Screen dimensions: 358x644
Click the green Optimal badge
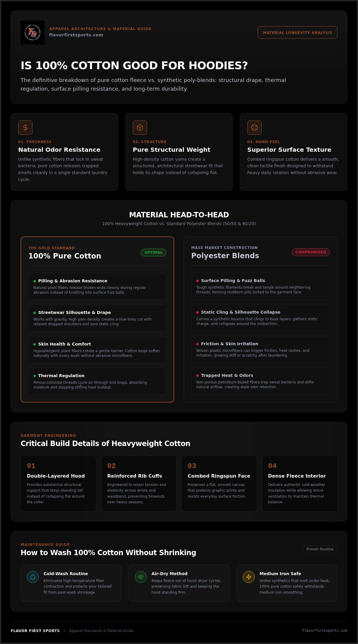pos(153,253)
